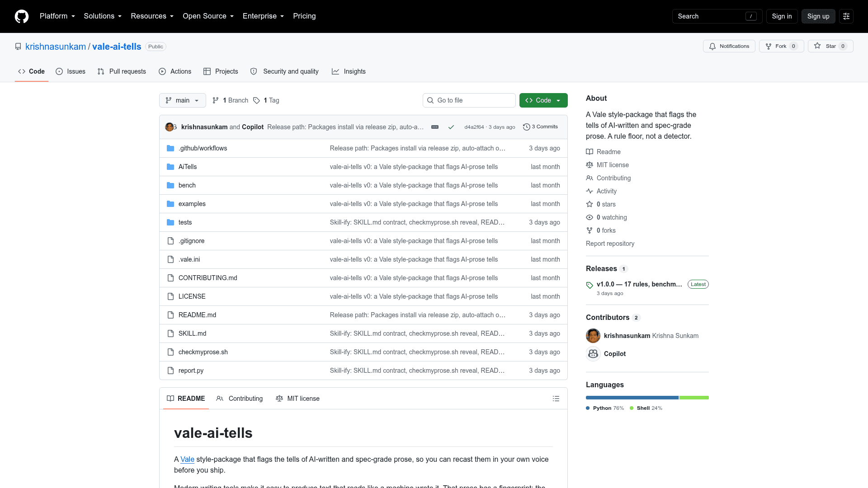Switch to the Contributing tab in README panel
The image size is (868, 488).
click(x=240, y=399)
